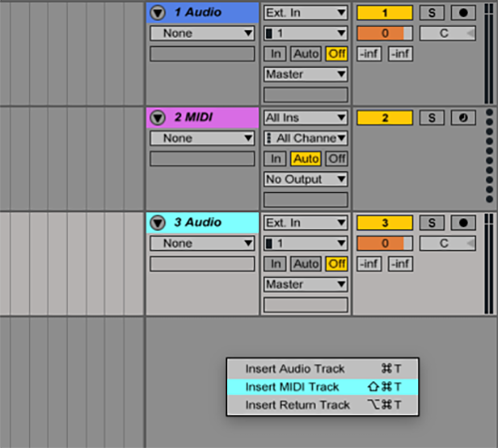
Task: Select the 1 Audio track title bar
Action: click(x=202, y=13)
